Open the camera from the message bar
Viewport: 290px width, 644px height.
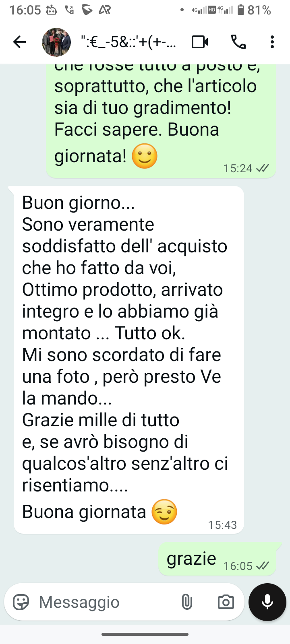click(226, 602)
